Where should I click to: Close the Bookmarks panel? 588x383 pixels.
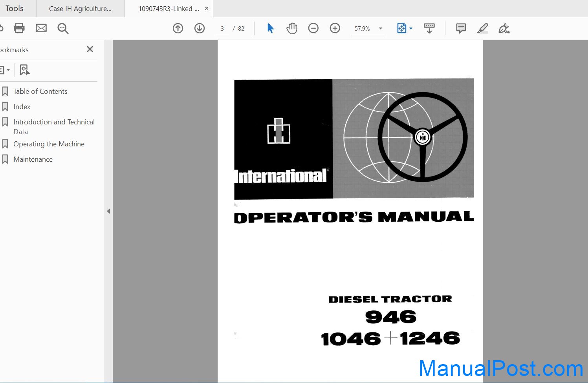coord(90,49)
